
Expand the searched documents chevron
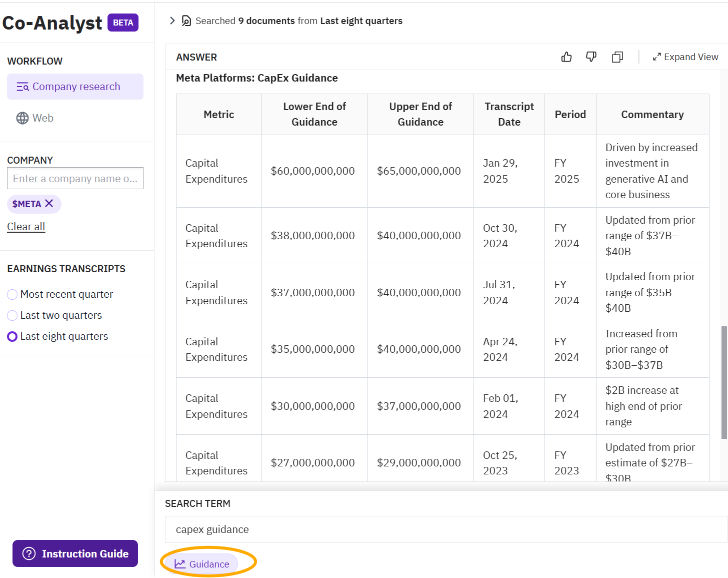(172, 21)
